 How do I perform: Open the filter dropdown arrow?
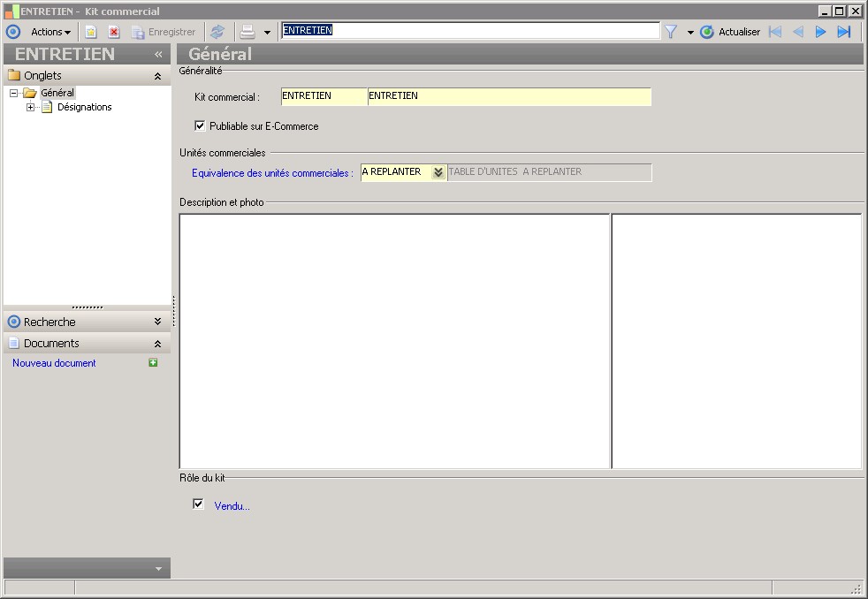click(690, 33)
